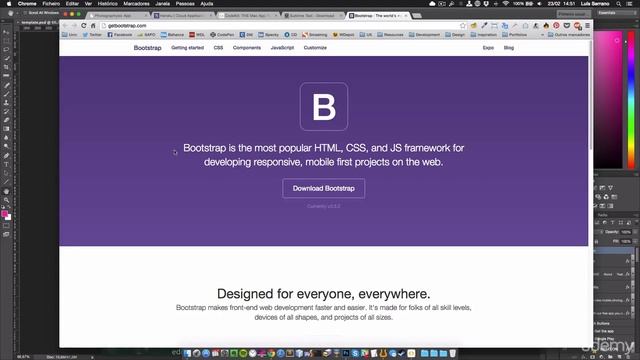Select the Crop tool in Photoshop

[6, 67]
